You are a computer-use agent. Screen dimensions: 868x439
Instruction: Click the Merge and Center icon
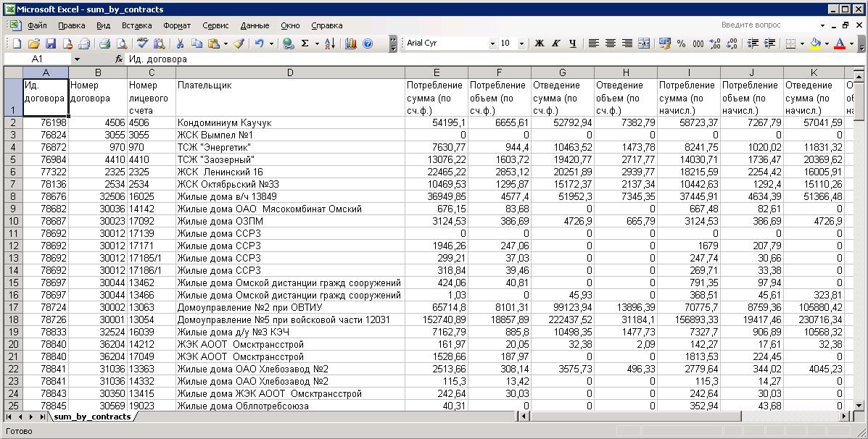(644, 43)
